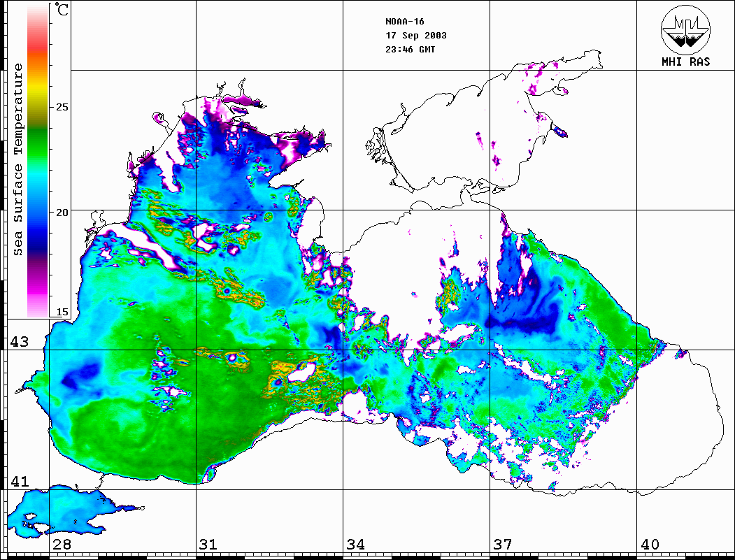735x560 pixels.
Task: Click the temperature color scale bar
Action: (x=38, y=161)
